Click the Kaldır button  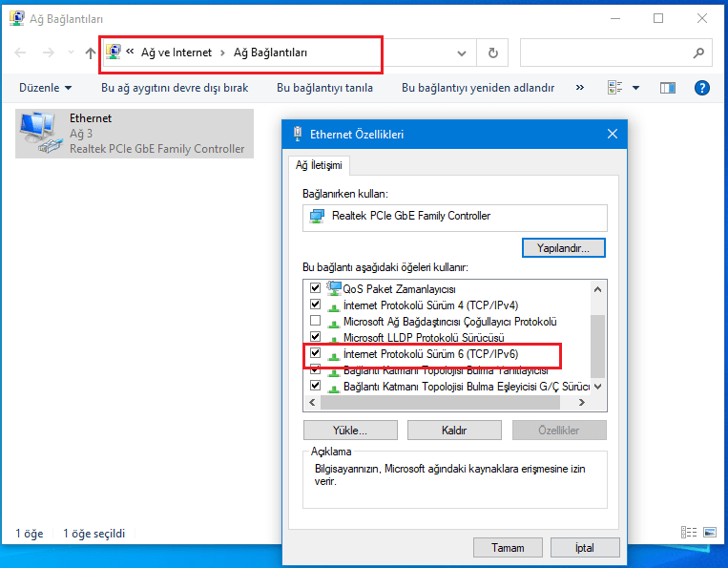point(454,431)
